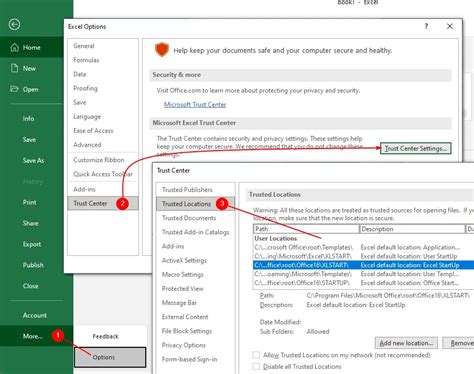Select General category in Excel Options
The width and height of the screenshot is (474, 374).
(84, 46)
